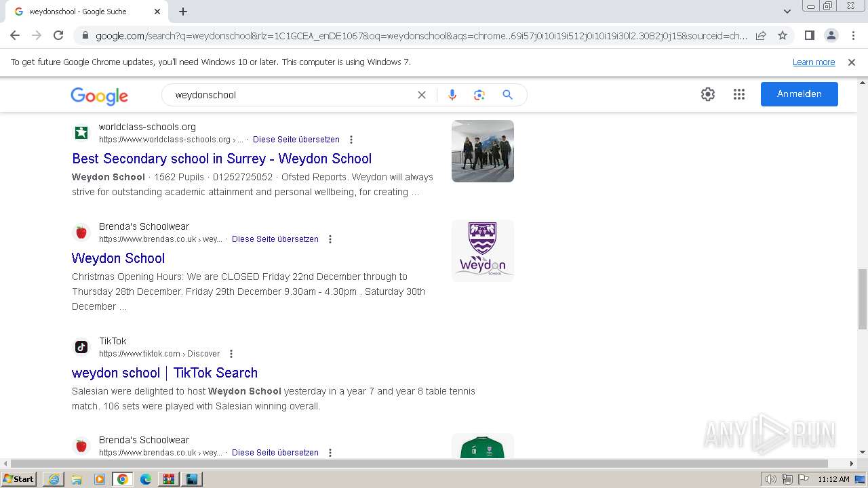Open Google search settings gear

[x=708, y=94]
